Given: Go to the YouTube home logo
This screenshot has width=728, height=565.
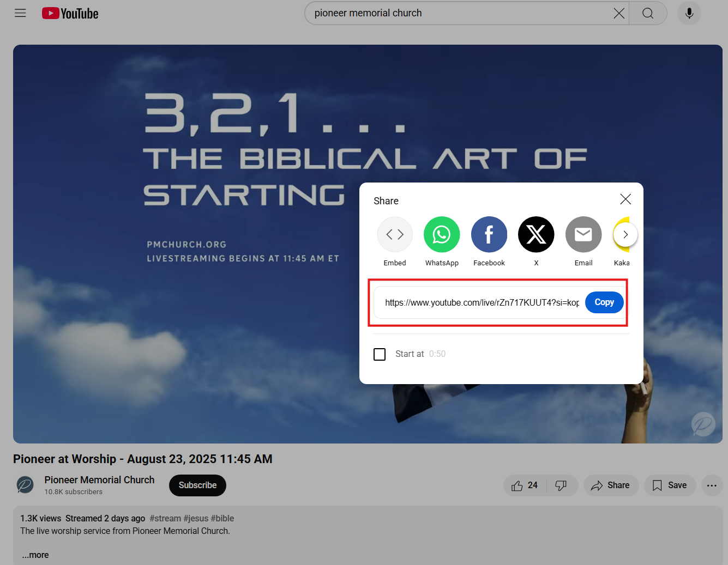Looking at the screenshot, I should pos(70,13).
